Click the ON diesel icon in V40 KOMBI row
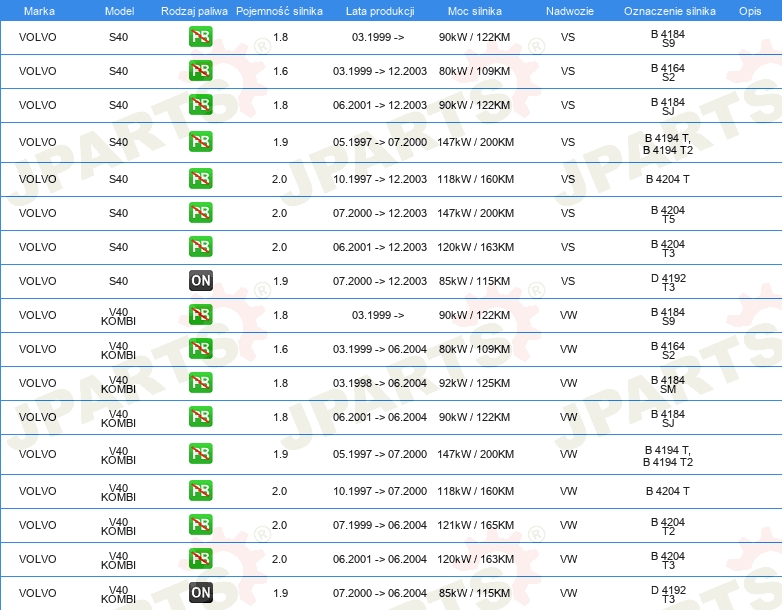The height and width of the screenshot is (610, 782). tap(200, 593)
